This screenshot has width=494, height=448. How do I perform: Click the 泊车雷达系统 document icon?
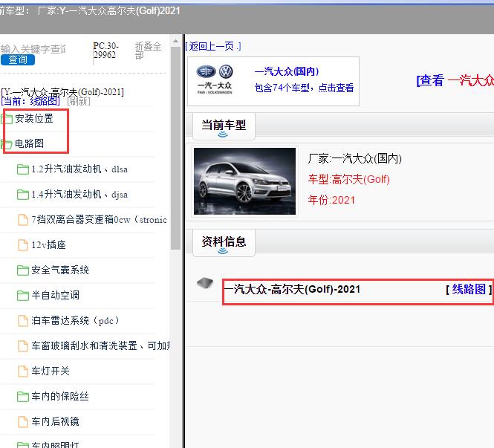[x=23, y=321]
